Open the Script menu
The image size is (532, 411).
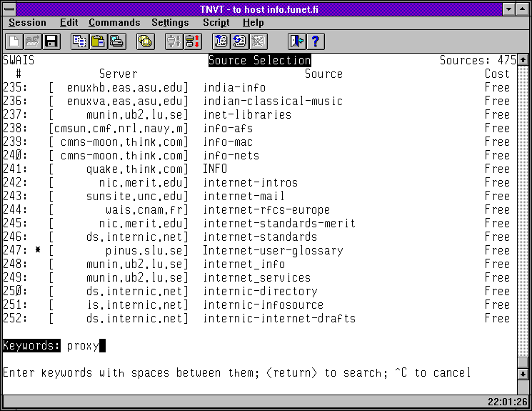(x=216, y=23)
